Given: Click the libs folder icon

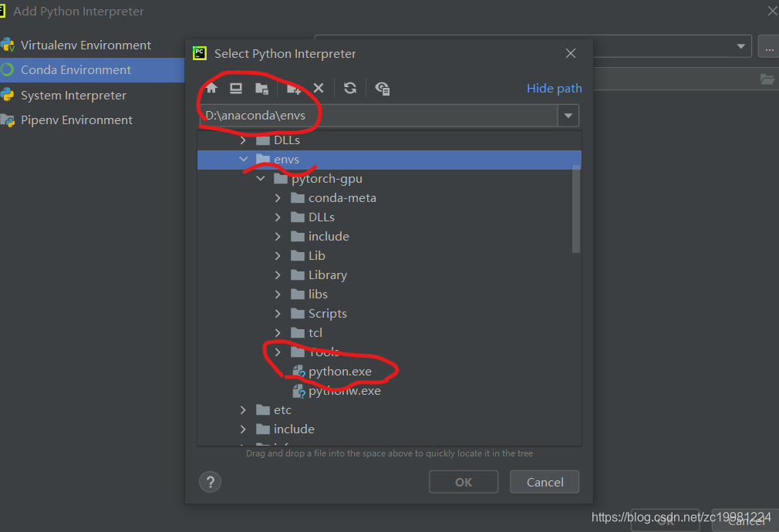Looking at the screenshot, I should pos(297,294).
